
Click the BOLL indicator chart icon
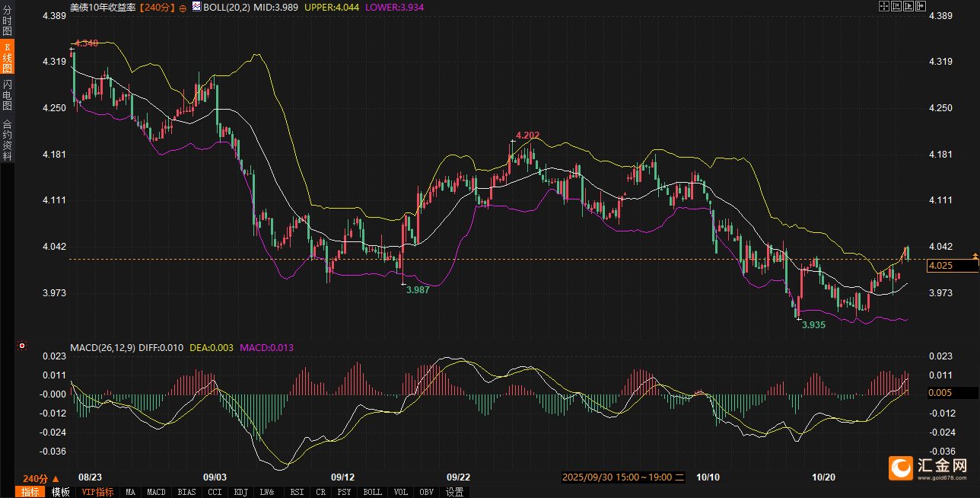[195, 6]
